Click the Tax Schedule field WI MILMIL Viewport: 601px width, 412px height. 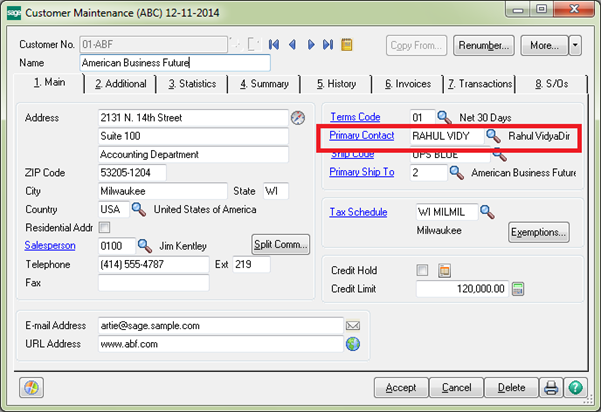pos(447,212)
